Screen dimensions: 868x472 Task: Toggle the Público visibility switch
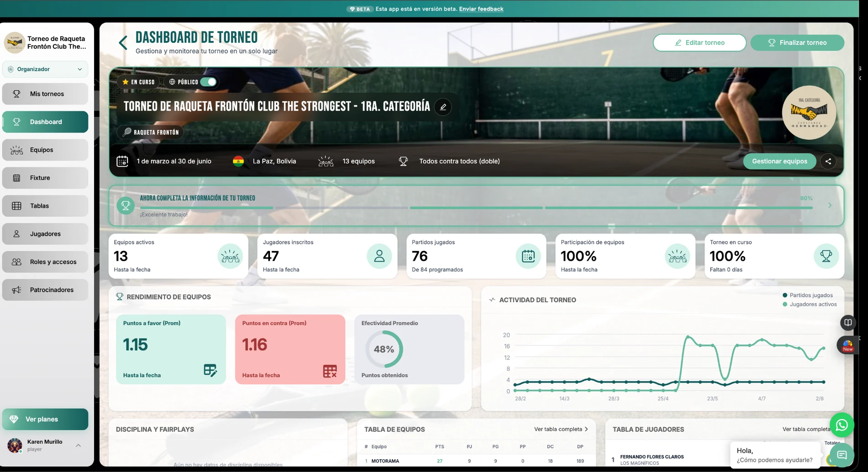click(208, 82)
